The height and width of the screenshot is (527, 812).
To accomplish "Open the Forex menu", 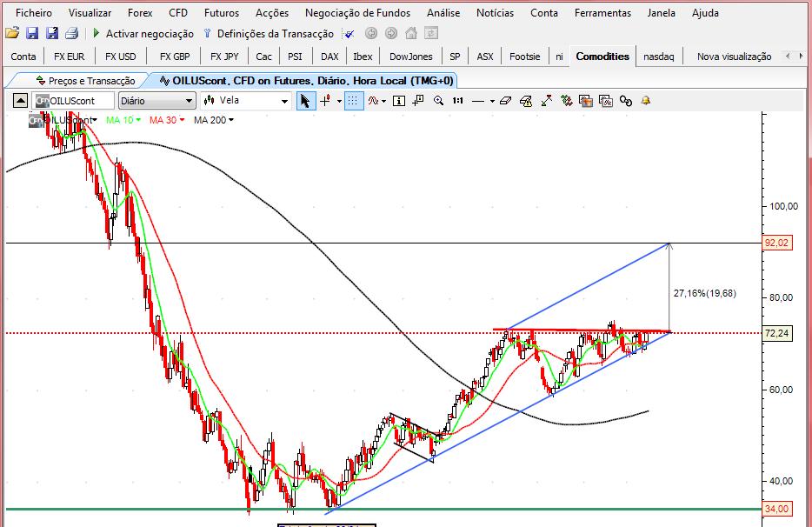I will point(140,13).
